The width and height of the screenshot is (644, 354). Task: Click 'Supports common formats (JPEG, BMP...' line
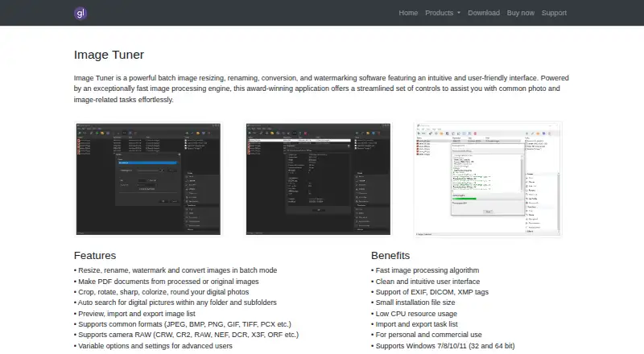[183, 324]
